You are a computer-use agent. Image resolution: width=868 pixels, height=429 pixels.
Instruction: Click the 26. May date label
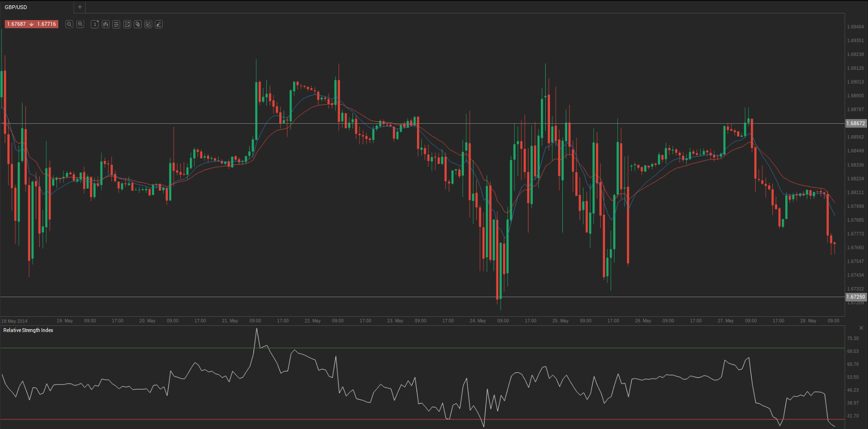643,321
